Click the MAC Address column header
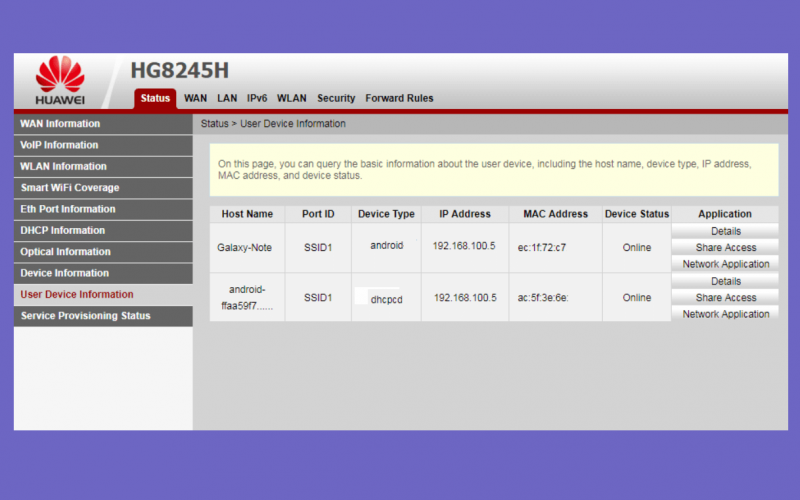Screen dimensions: 800x500 coord(556,214)
